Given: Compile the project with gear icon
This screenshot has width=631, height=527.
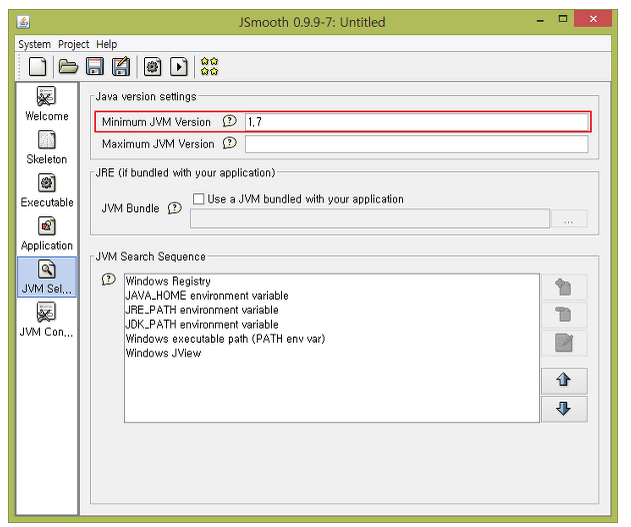Looking at the screenshot, I should click(153, 66).
